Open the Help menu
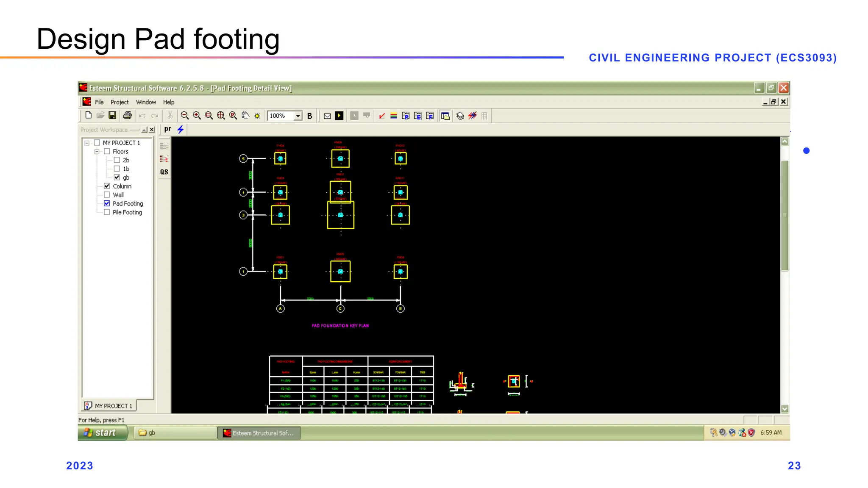 pos(169,102)
